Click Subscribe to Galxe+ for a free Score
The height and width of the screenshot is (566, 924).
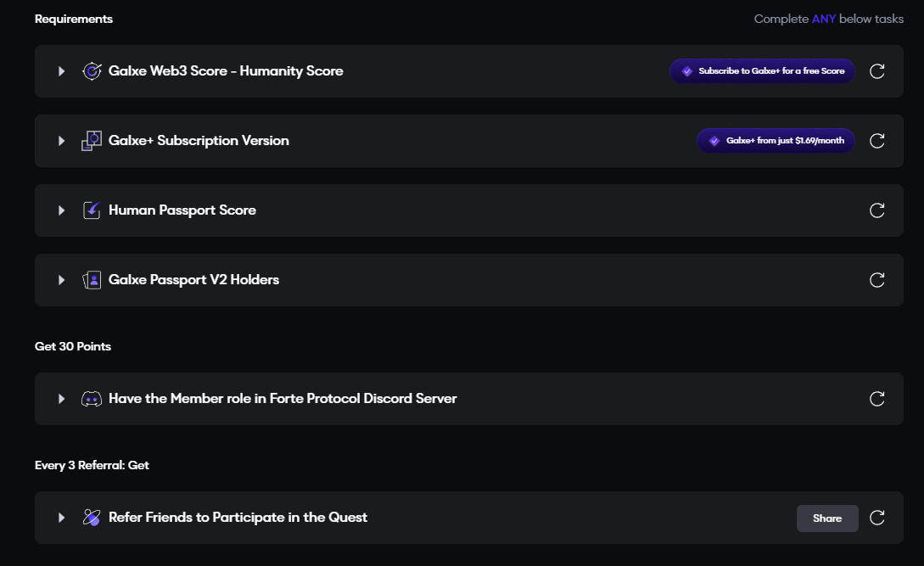(762, 71)
